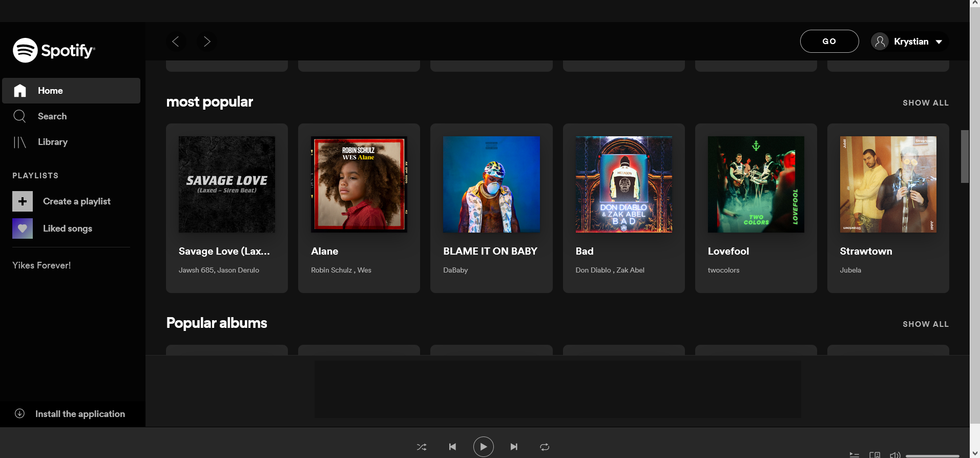980x458 pixels.
Task: Open the Yikes Forever! playlist
Action: (x=41, y=265)
